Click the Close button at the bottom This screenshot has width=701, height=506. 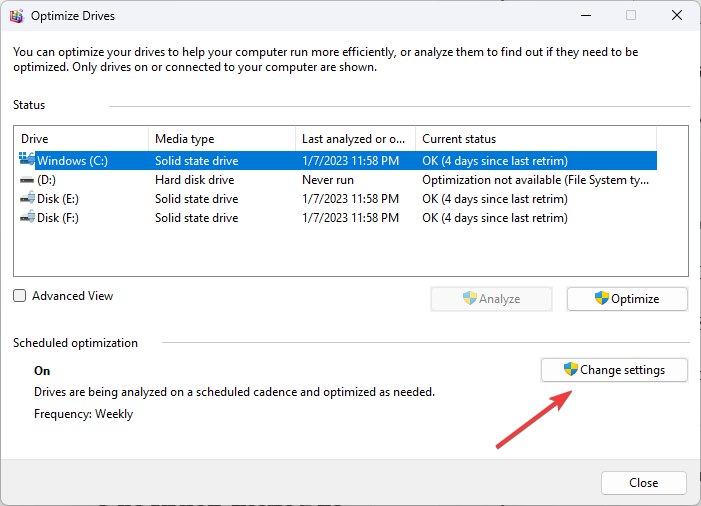click(643, 483)
